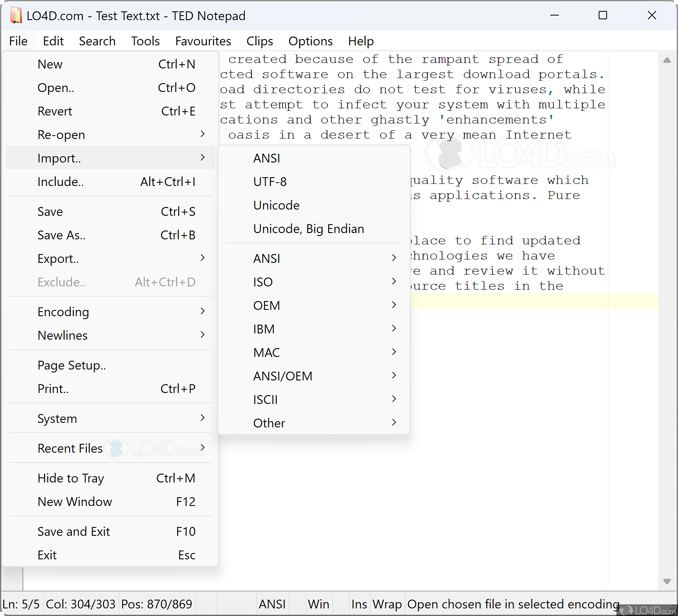Click the Pos: 870/869 position counter
The image size is (678, 616).
click(x=157, y=604)
